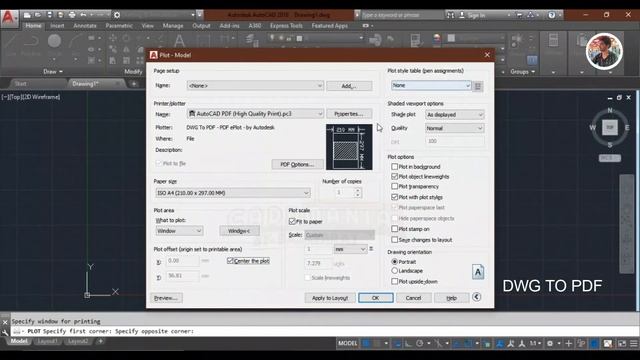Image resolution: width=640 pixels, height=360 pixels.
Task: Click the ViewCube TOP face
Action: pyautogui.click(x=610, y=127)
